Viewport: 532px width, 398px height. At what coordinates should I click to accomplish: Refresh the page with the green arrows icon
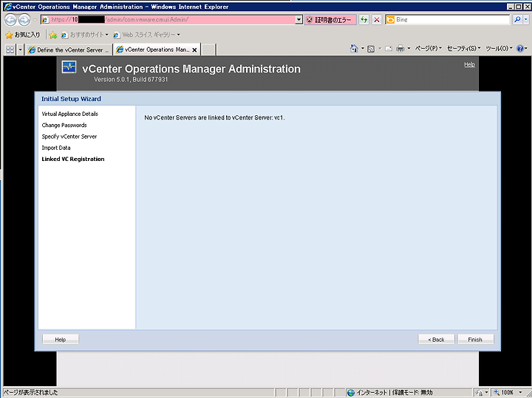point(364,20)
